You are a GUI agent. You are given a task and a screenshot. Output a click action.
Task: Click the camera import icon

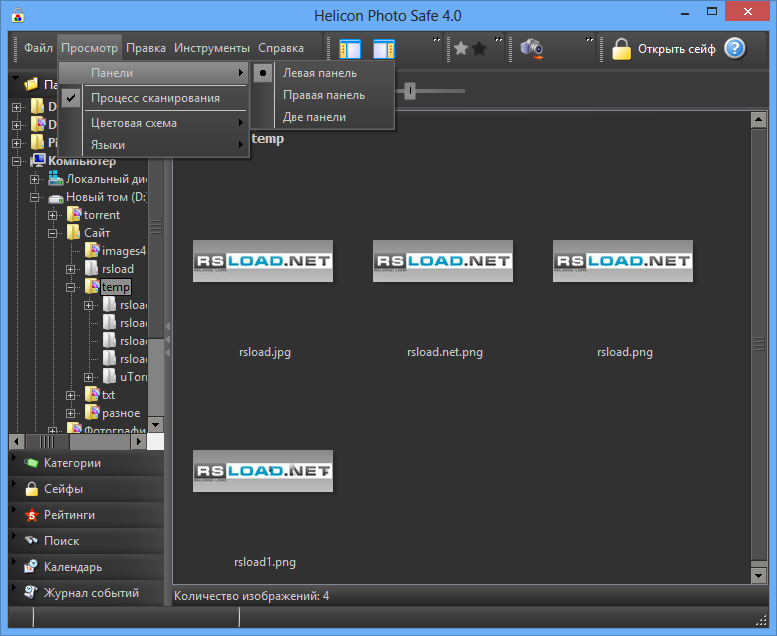(532, 49)
